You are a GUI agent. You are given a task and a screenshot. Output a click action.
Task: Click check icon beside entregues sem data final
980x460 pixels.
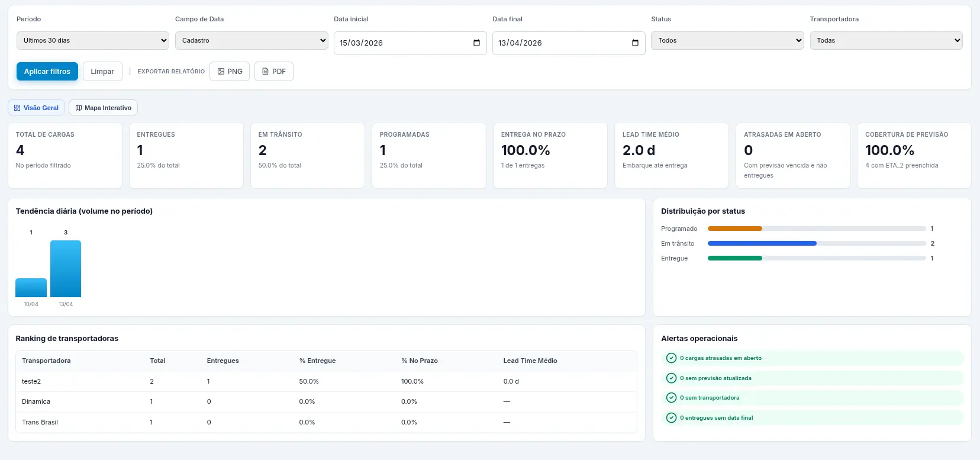point(671,418)
